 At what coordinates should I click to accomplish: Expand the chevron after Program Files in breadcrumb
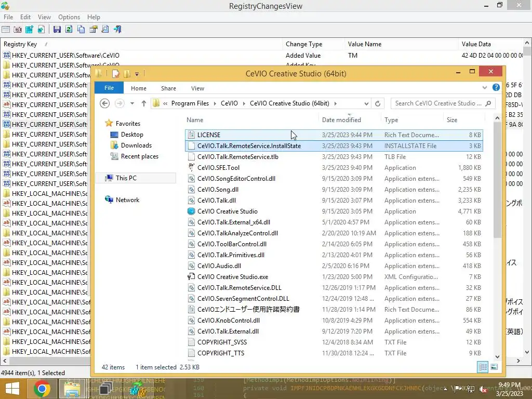[x=215, y=103]
